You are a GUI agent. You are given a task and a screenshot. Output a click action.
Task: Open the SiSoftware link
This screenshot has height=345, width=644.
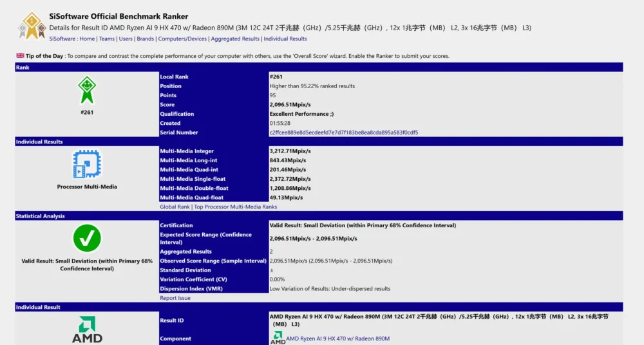(x=62, y=39)
